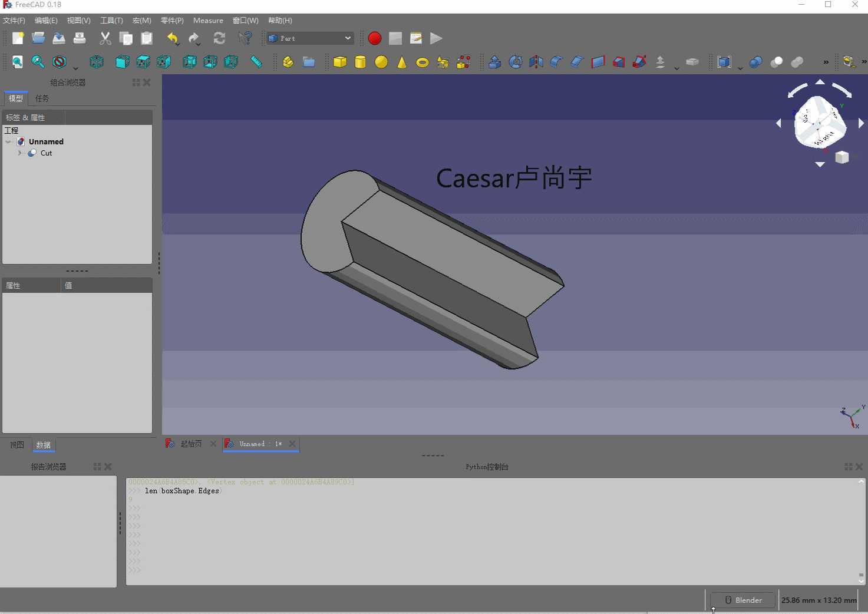The width and height of the screenshot is (868, 614).
Task: Click Fit All view icon
Action: 18,62
